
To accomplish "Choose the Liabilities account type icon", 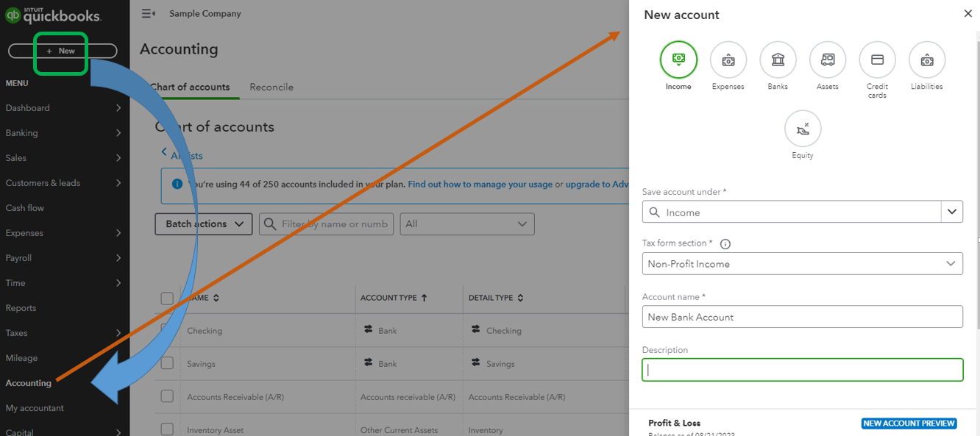I will point(927,60).
